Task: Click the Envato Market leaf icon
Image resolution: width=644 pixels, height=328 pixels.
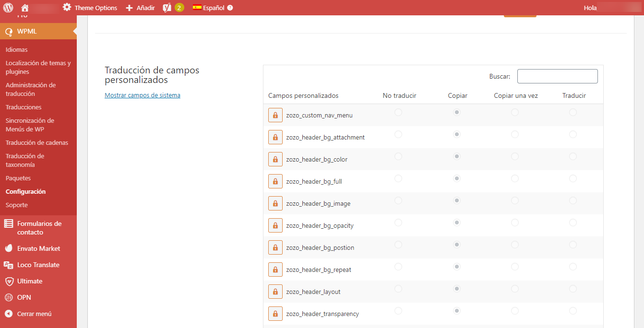Action: pos(9,248)
